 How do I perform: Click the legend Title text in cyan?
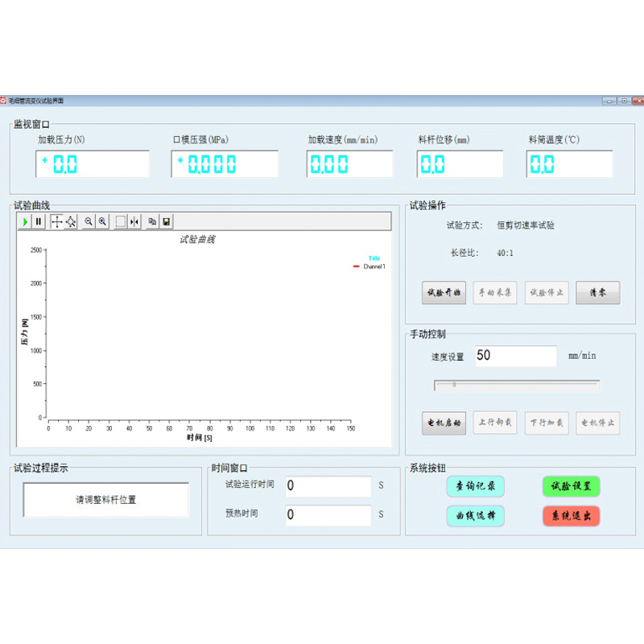(374, 258)
